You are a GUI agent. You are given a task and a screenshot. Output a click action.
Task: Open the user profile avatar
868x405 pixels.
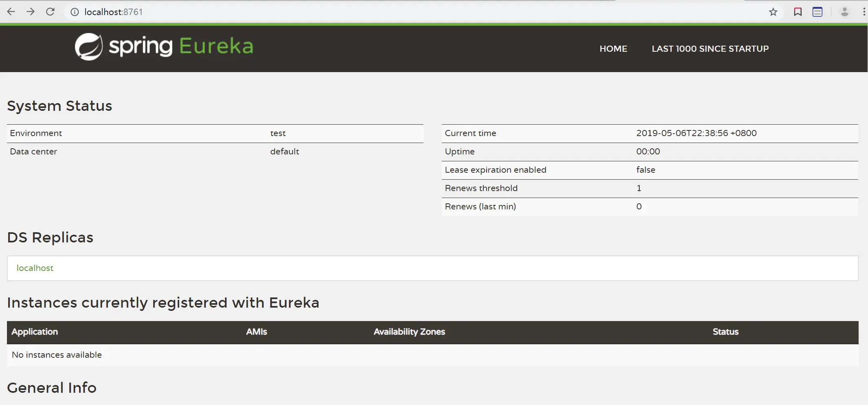point(845,12)
